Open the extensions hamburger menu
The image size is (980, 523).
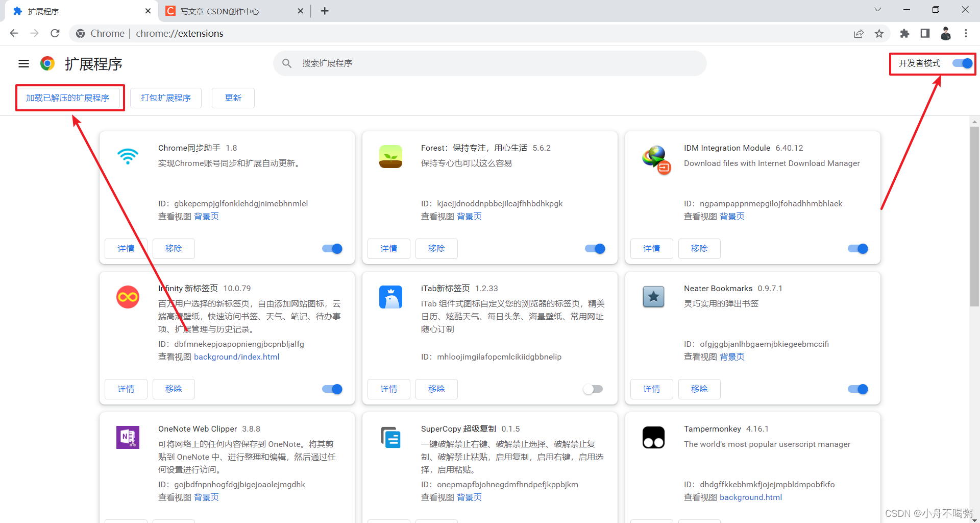[23, 63]
